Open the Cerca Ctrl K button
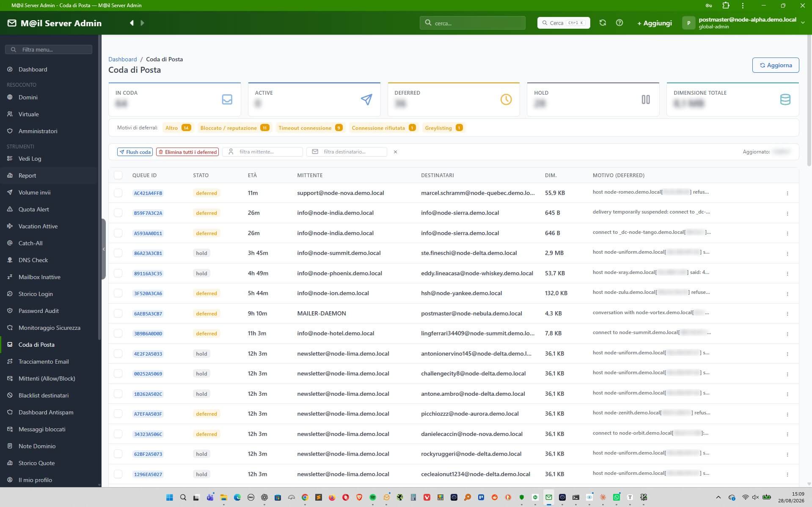Viewport: 812px width, 507px height. (x=564, y=23)
